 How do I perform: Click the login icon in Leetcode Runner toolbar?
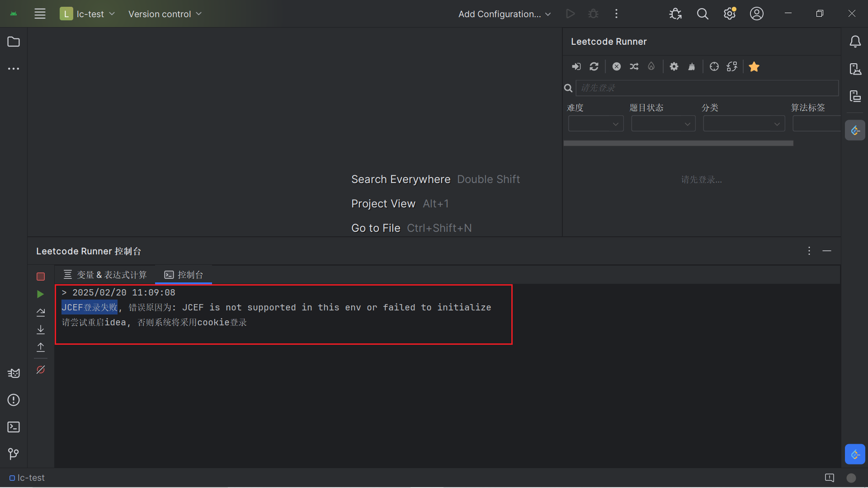tap(576, 66)
